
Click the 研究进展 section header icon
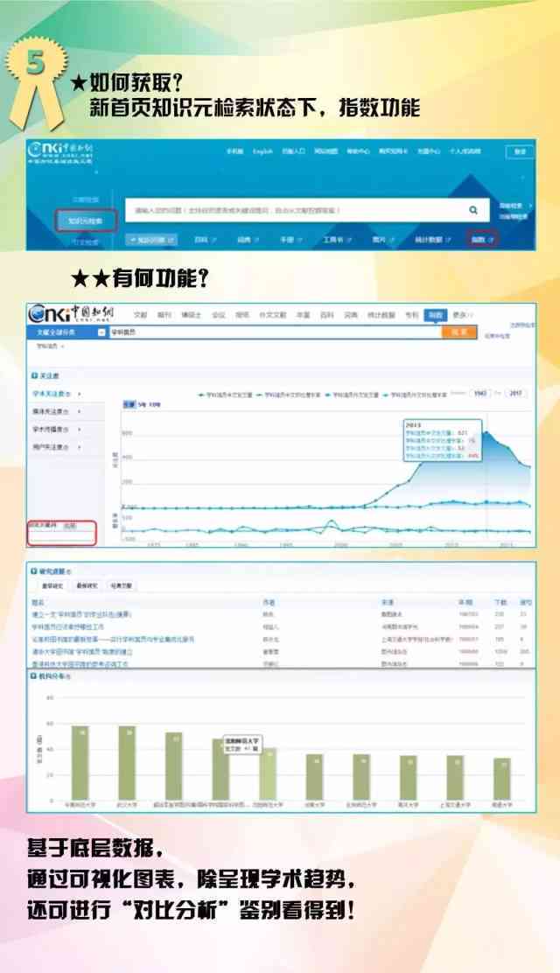[35, 571]
